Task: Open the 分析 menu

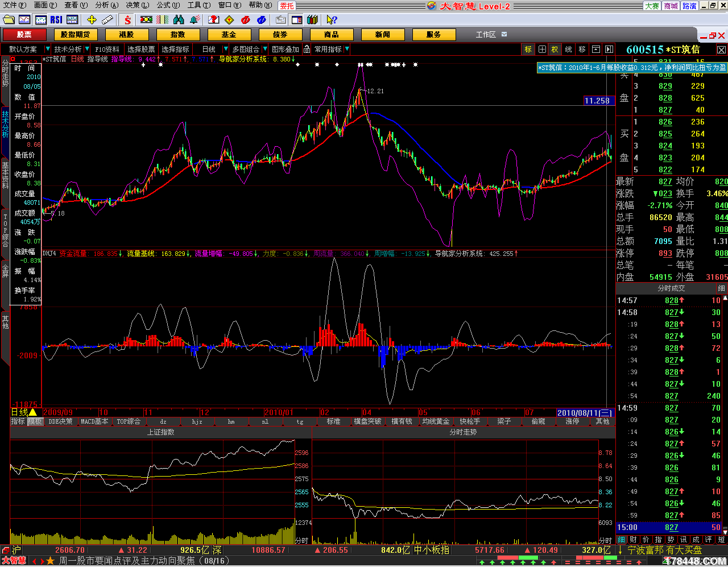Action: tap(106, 5)
